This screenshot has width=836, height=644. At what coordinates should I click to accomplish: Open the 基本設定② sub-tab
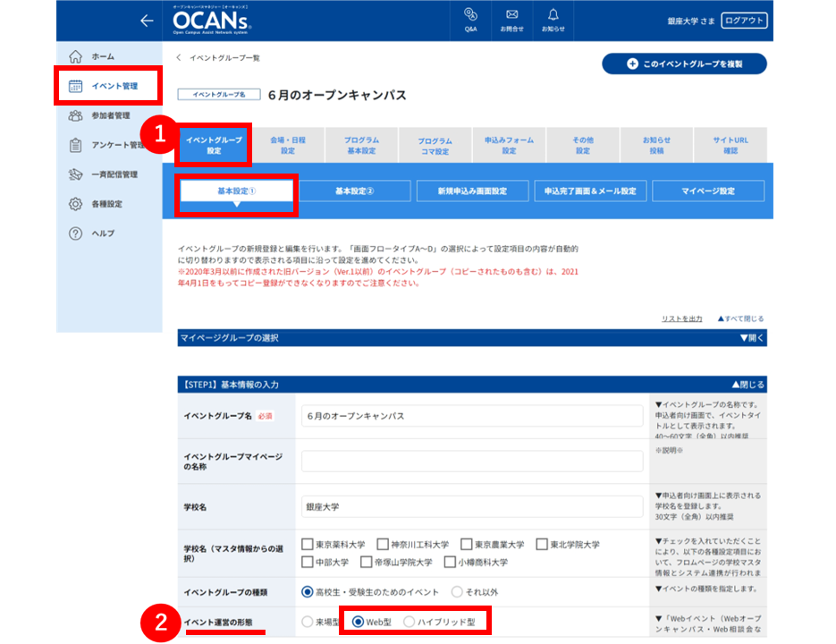coord(355,191)
